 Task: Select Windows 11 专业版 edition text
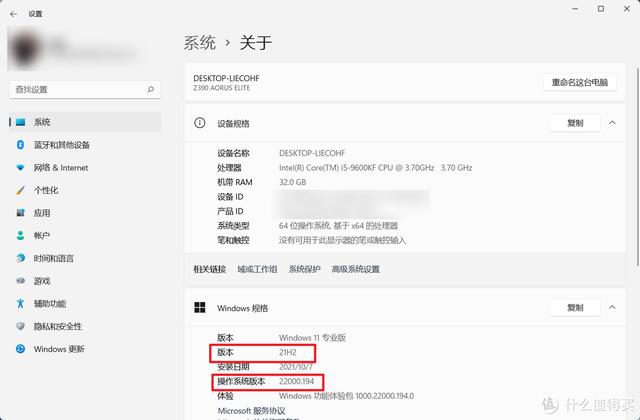pyautogui.click(x=312, y=338)
